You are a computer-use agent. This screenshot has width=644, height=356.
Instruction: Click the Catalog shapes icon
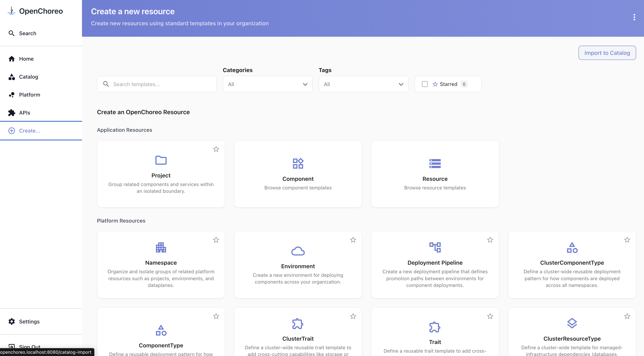tap(11, 77)
